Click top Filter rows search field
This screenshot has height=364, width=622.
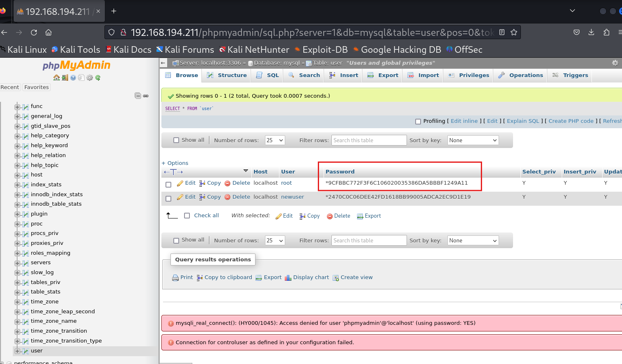tap(369, 140)
